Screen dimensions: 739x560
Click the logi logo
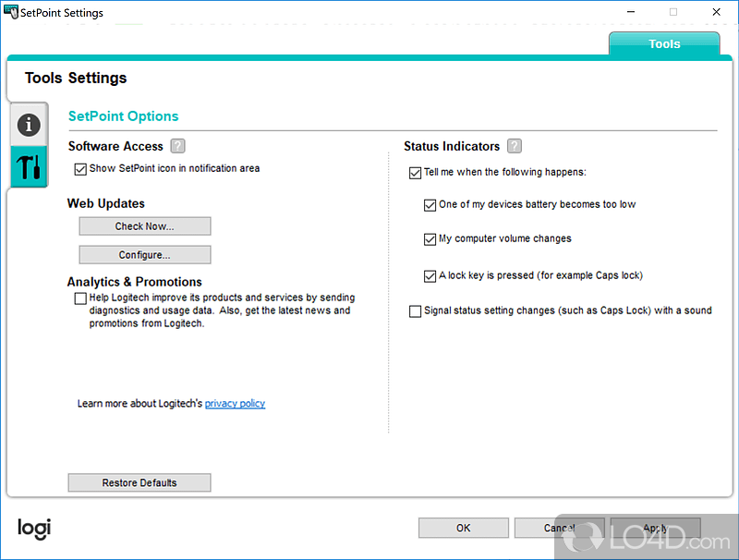click(34, 529)
